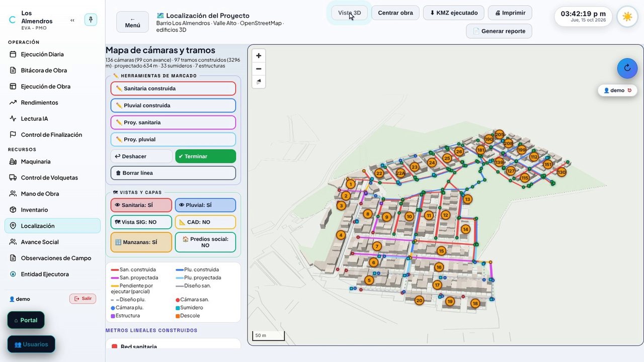Screen dimensions: 644x362
Task: Select Sanitaria construida marking tool
Action: 173,88
